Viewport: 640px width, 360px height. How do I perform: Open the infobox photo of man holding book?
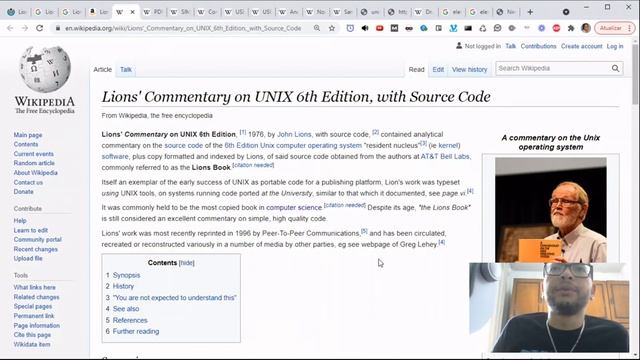(551, 210)
